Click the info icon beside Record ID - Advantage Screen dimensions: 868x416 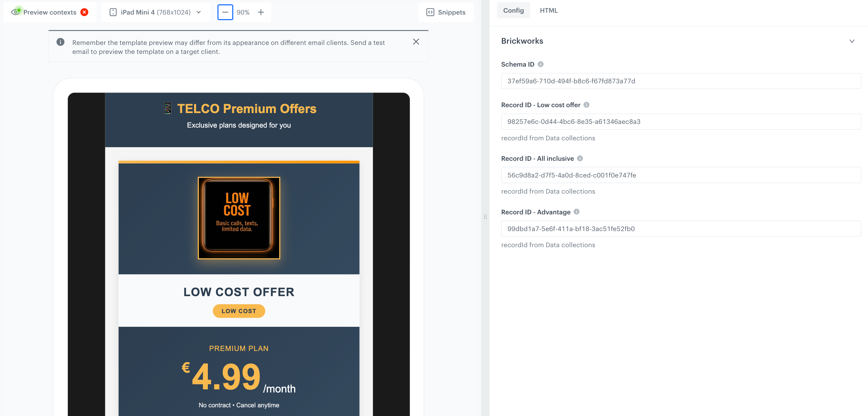click(x=576, y=212)
